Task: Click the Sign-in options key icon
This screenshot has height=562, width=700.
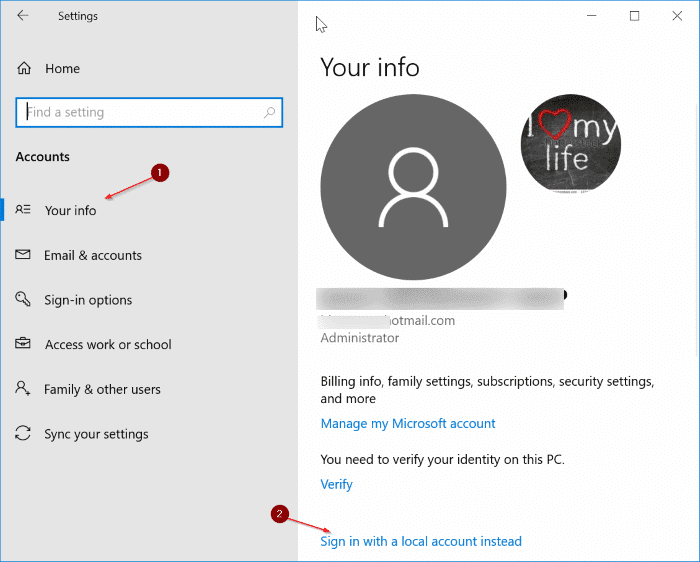Action: tap(23, 299)
